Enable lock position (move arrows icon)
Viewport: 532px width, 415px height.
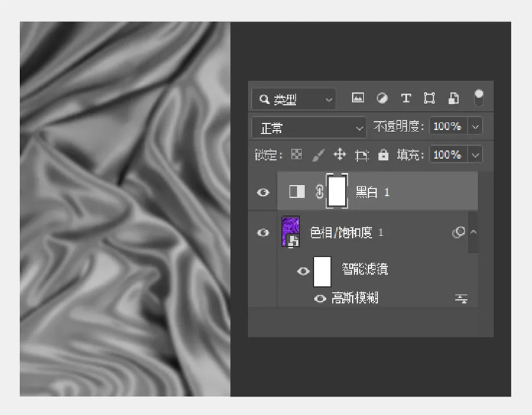coord(341,154)
